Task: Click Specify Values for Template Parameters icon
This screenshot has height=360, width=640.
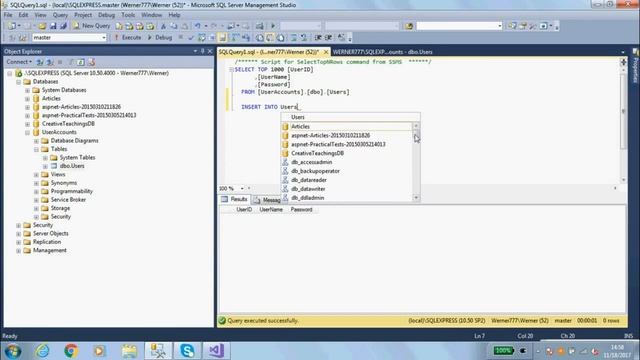Action: tap(341, 38)
